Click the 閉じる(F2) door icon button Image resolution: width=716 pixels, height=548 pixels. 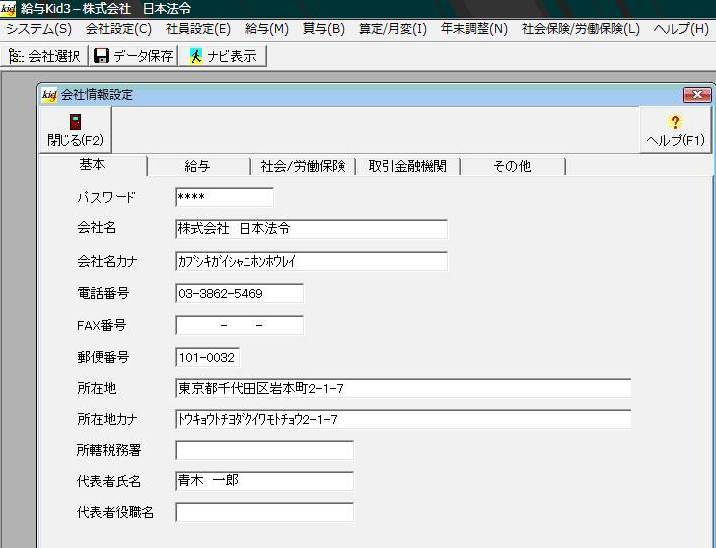[x=75, y=130]
